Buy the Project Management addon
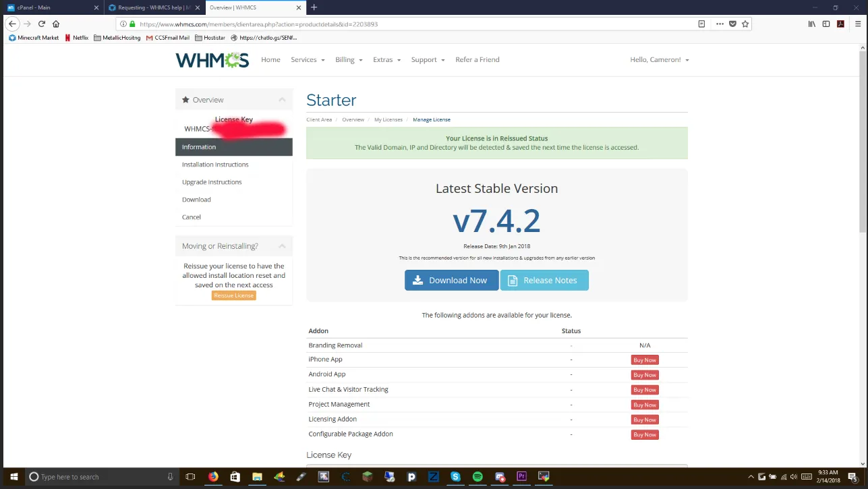The height and width of the screenshot is (489, 868). (645, 405)
